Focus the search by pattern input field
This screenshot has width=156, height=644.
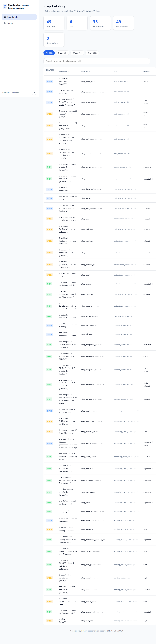pyautogui.click(x=96, y=61)
